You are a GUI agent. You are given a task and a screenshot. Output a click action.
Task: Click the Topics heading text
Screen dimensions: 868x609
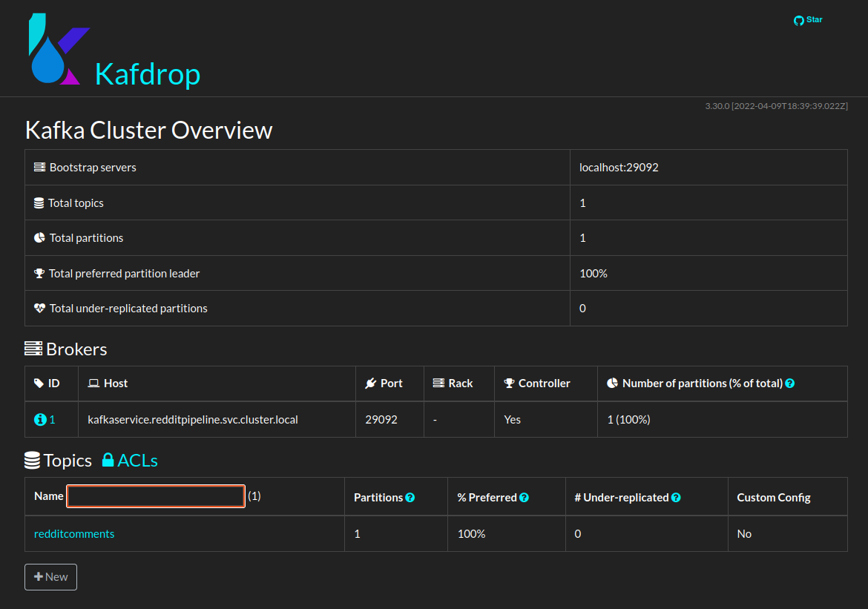(68, 460)
